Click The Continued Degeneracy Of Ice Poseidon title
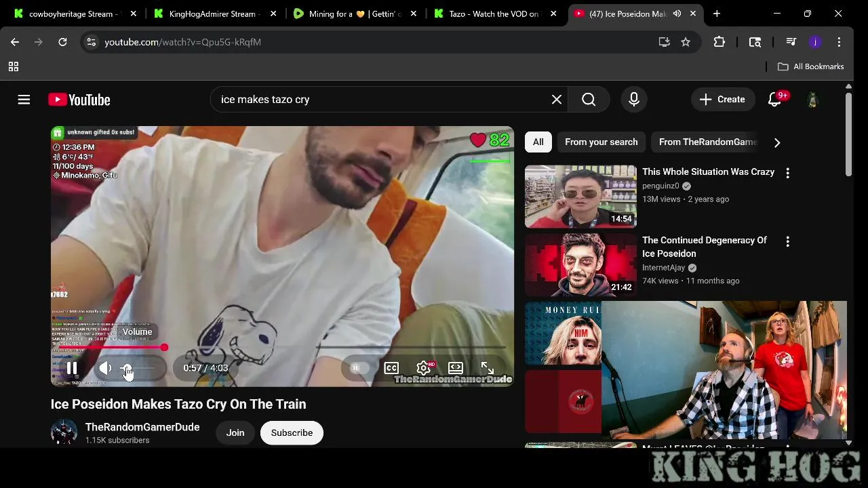Viewport: 868px width, 488px height. [705, 247]
